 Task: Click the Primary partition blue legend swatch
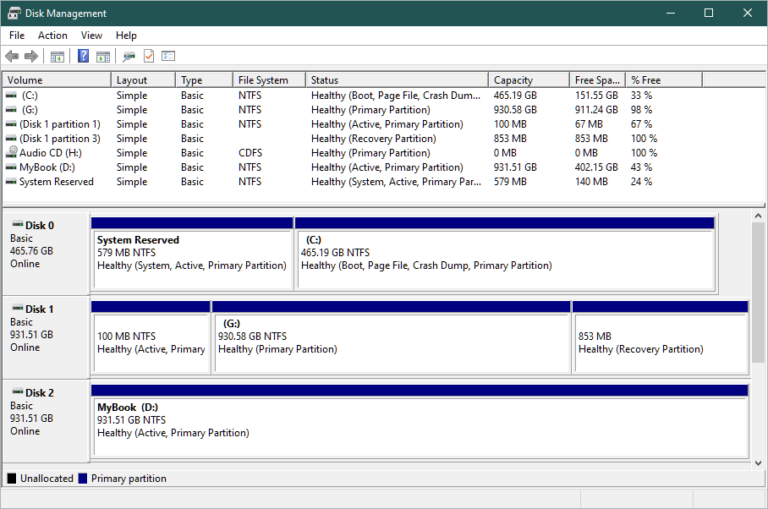point(83,479)
